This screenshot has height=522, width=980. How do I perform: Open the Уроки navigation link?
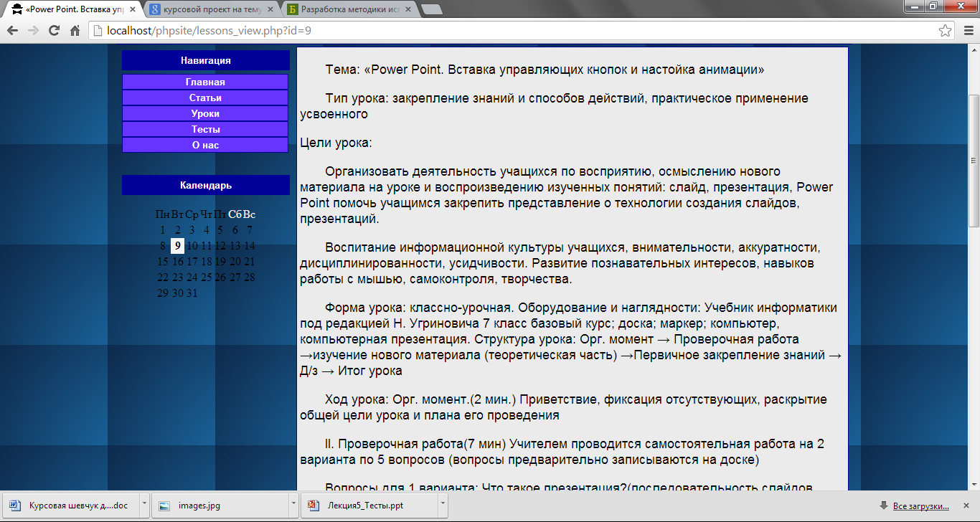coord(205,113)
